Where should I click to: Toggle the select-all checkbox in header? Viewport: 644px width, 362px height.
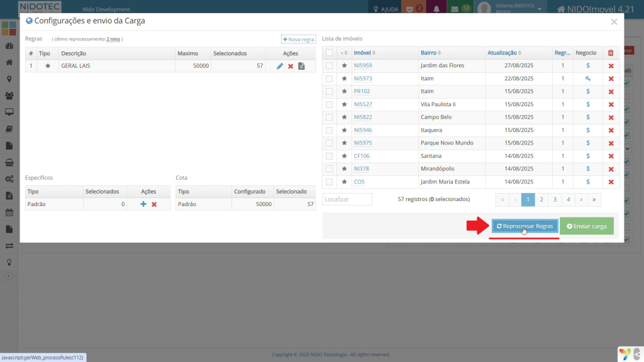(329, 53)
